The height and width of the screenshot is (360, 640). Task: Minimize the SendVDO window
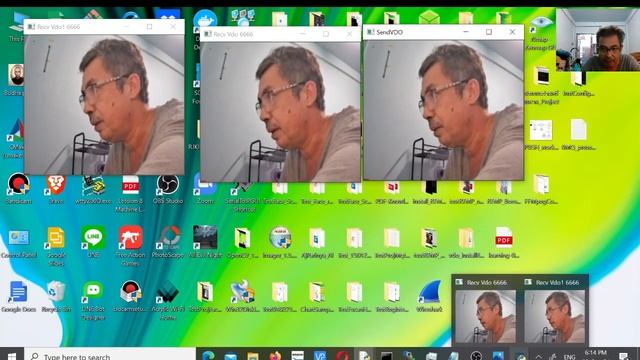coord(466,32)
